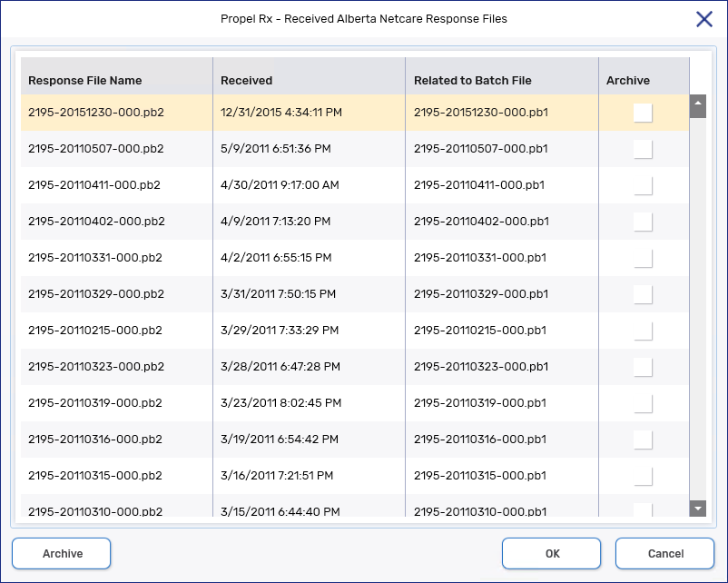Sort by the Response File Name column header
The height and width of the screenshot is (583, 728).
(x=116, y=76)
